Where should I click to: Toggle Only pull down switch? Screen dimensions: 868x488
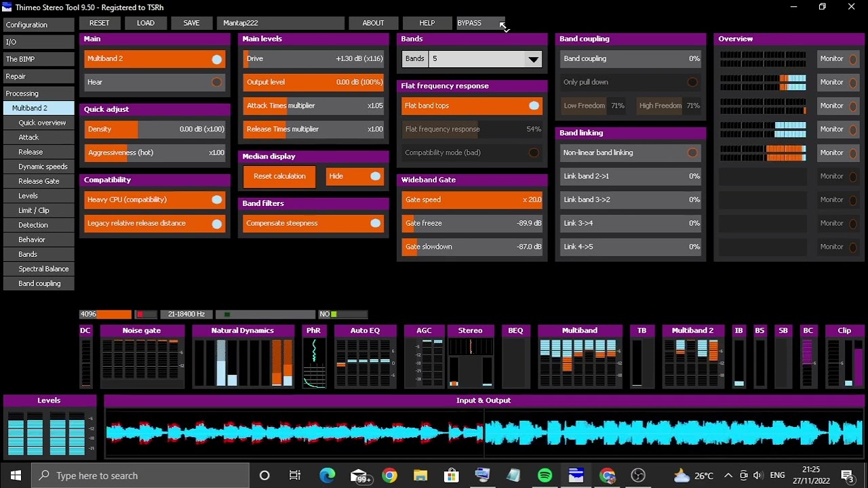[692, 82]
